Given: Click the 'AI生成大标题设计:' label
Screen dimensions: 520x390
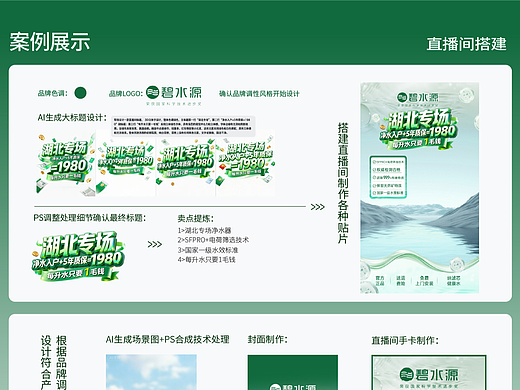Looking at the screenshot, I should click(72, 117).
